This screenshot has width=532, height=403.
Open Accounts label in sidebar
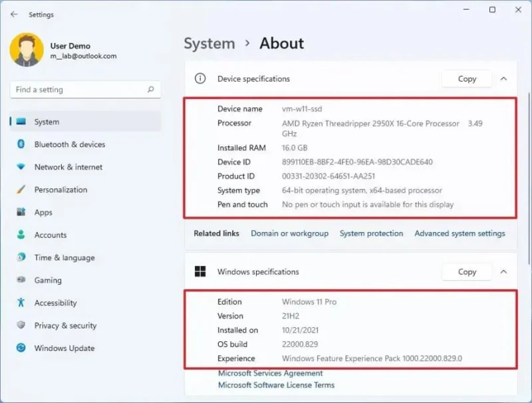pos(51,235)
